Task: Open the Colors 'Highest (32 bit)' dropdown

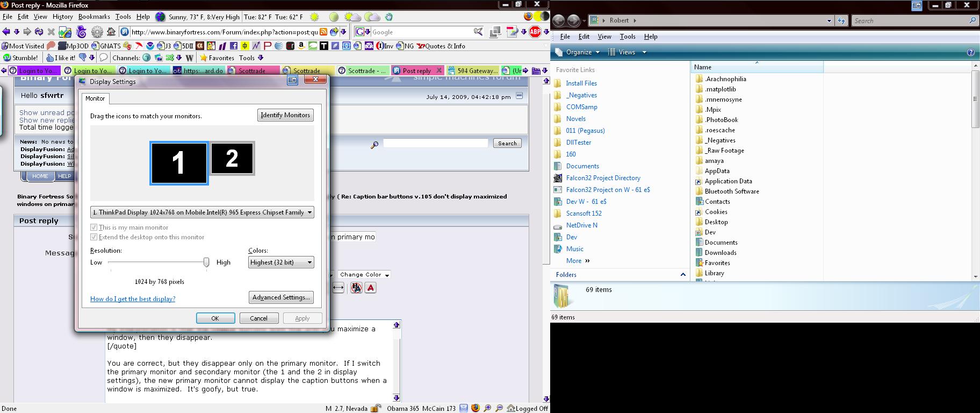Action: [309, 262]
